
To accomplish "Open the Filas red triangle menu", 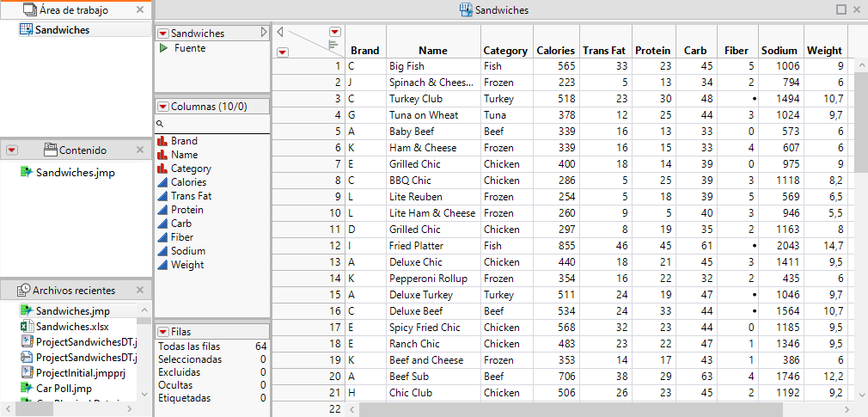I will 163,332.
